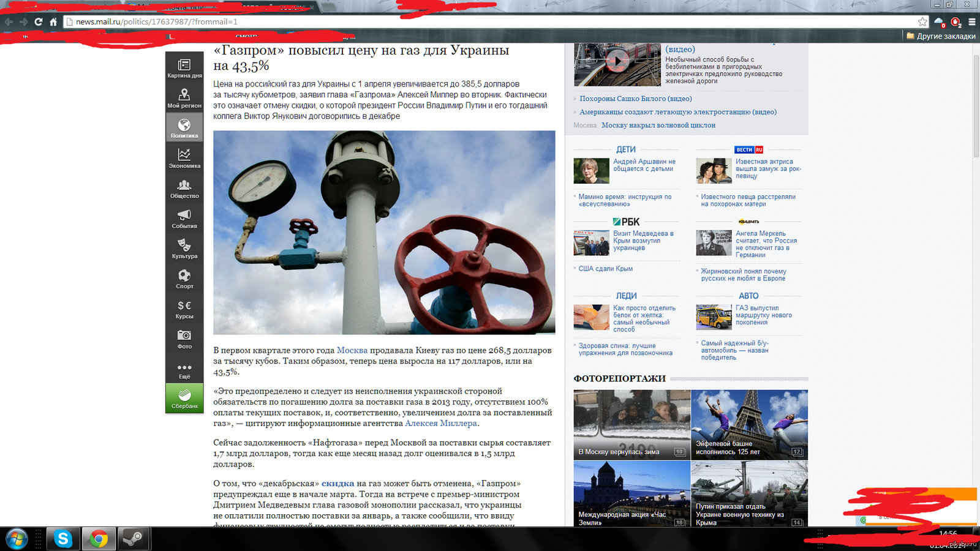Switch to Chrome in the taskbar

(99, 539)
